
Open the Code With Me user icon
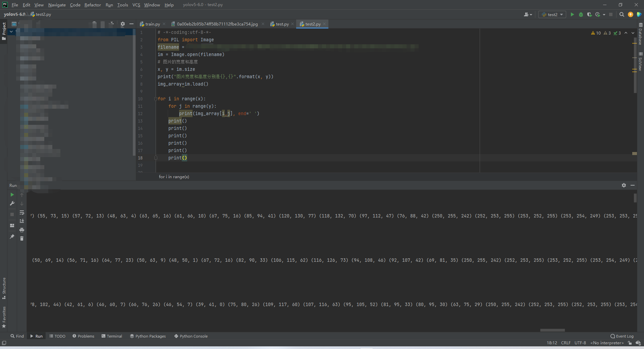526,14
